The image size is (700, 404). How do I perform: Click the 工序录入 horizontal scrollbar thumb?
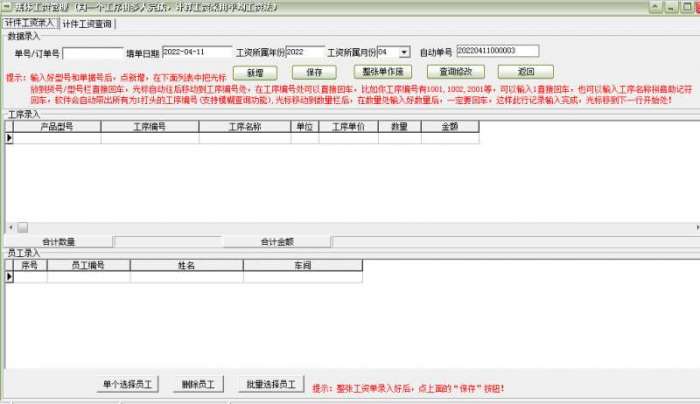(x=22, y=228)
